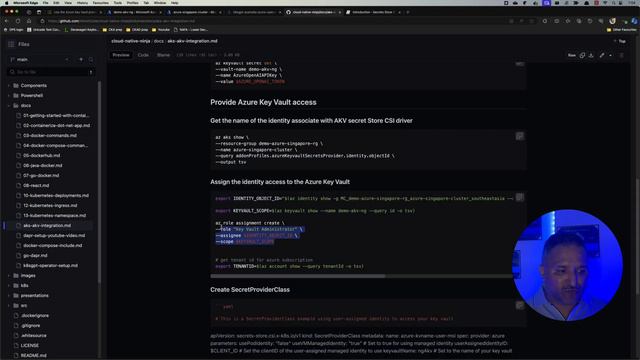Switch to the Preview tab
The height and width of the screenshot is (360, 640).
pos(121,55)
